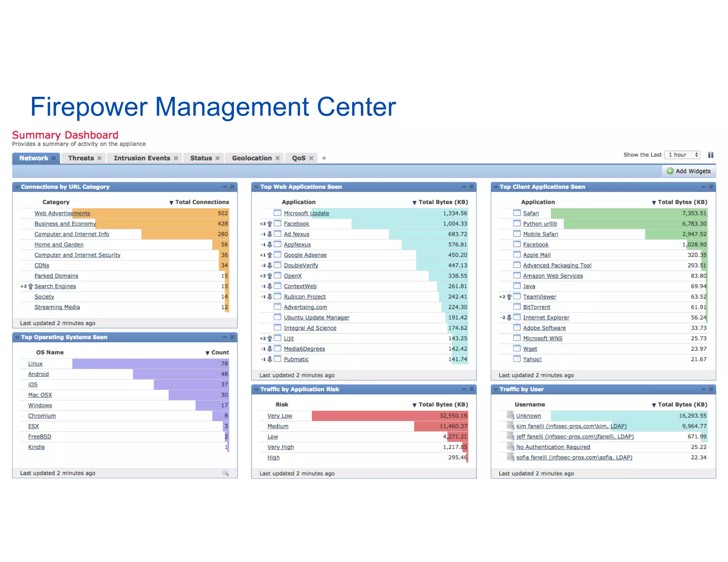The image size is (728, 562).
Task: Click the purple Android count bar
Action: (x=181, y=374)
